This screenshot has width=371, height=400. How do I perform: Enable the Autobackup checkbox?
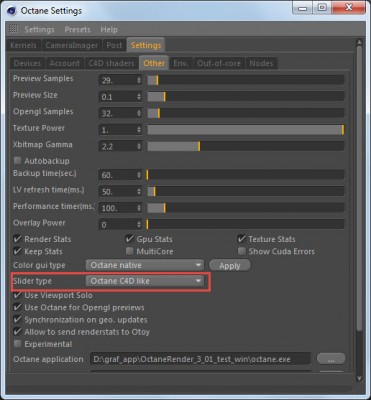pyautogui.click(x=17, y=161)
